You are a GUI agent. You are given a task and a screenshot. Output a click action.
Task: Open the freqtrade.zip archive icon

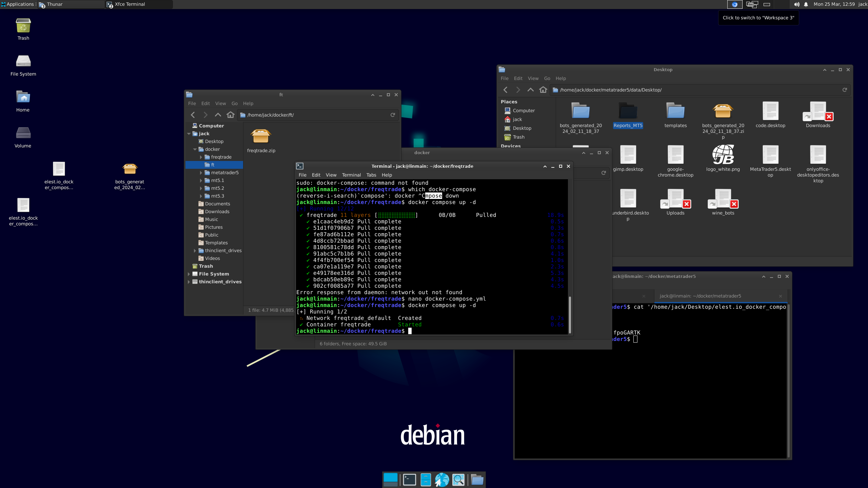point(261,137)
